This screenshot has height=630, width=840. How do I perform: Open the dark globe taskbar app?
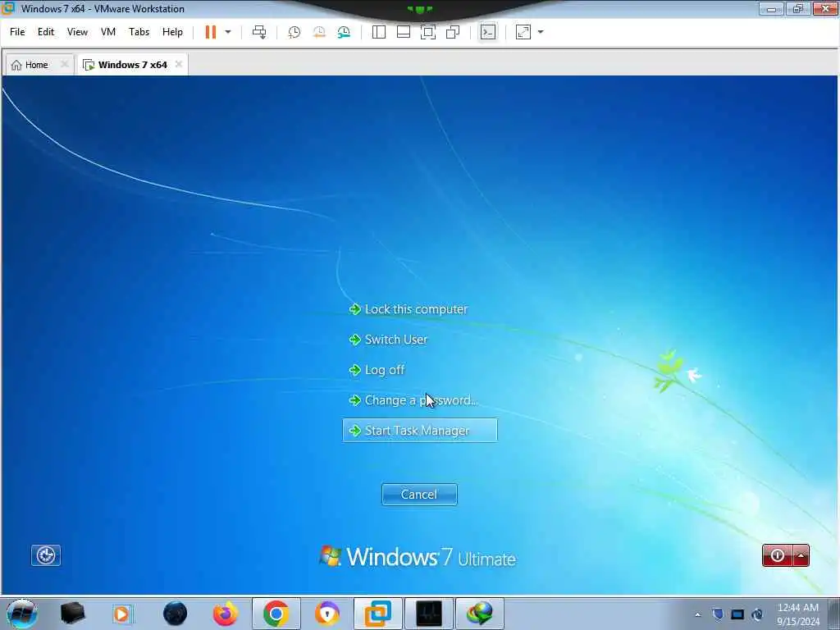[176, 614]
